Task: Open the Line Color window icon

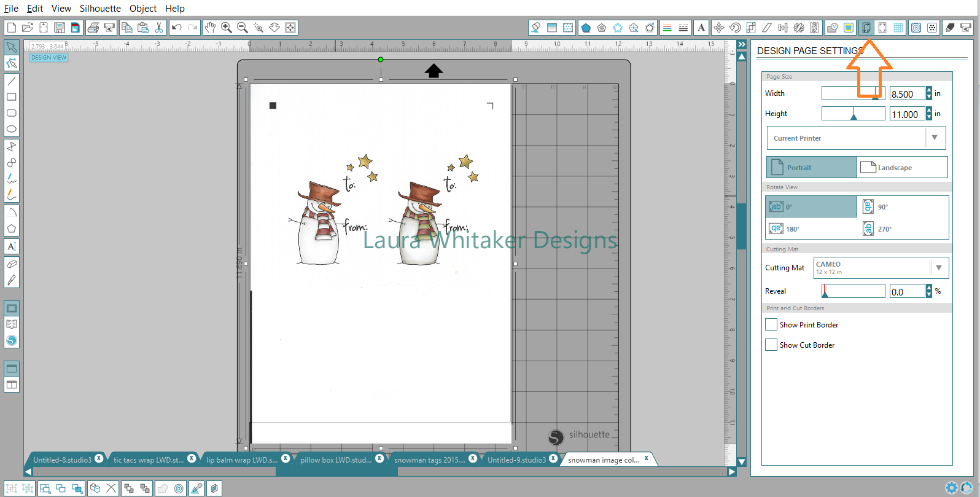Action: (667, 28)
